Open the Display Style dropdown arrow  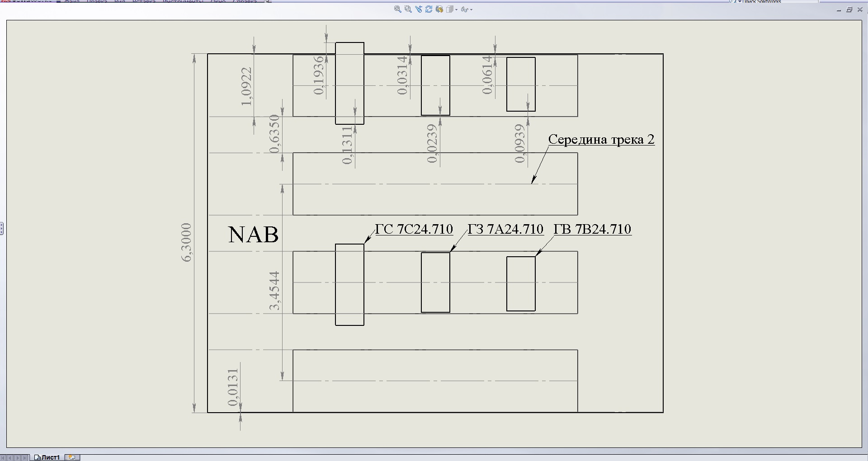457,9
